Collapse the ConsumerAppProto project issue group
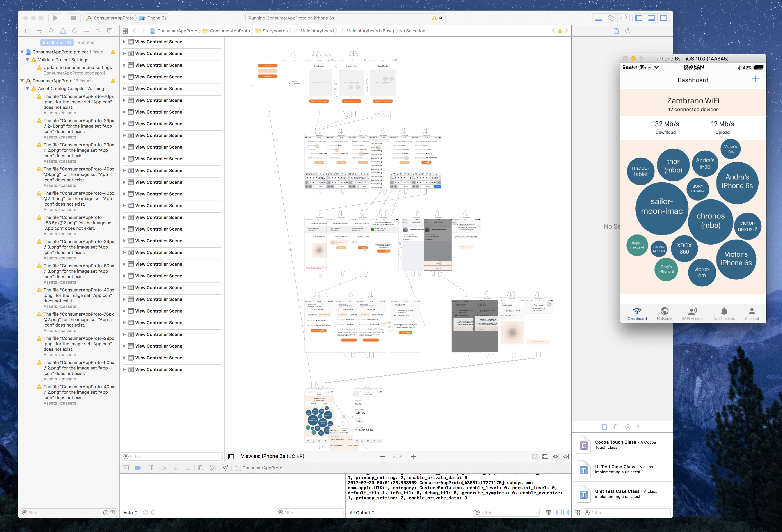The height and width of the screenshot is (532, 782). (22, 52)
